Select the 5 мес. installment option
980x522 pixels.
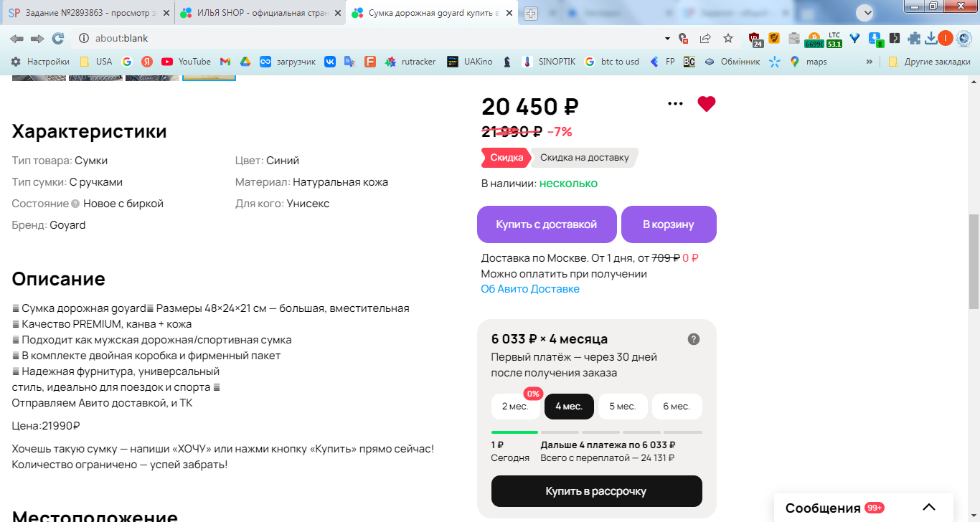[x=623, y=407]
